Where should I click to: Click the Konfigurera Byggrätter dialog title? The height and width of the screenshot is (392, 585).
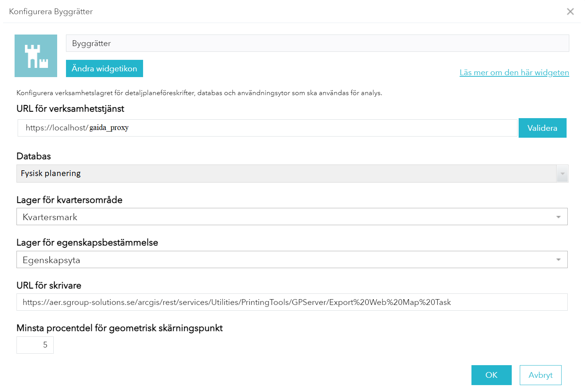click(51, 12)
